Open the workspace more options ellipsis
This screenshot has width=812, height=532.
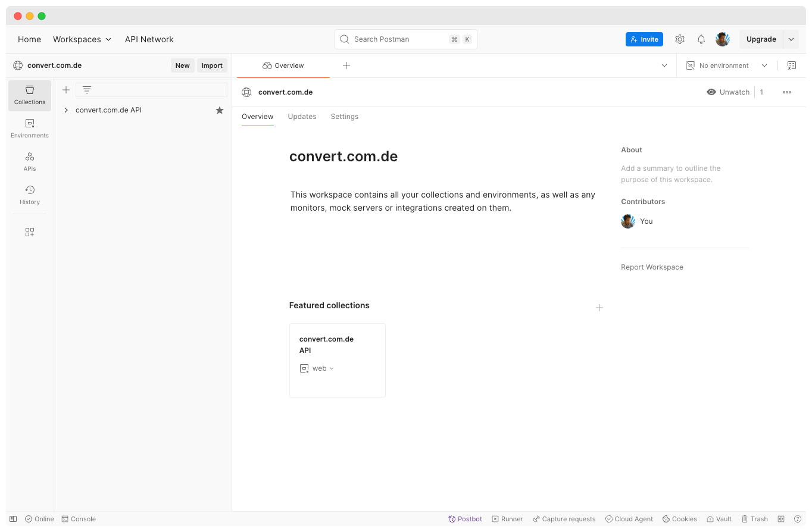click(x=787, y=92)
